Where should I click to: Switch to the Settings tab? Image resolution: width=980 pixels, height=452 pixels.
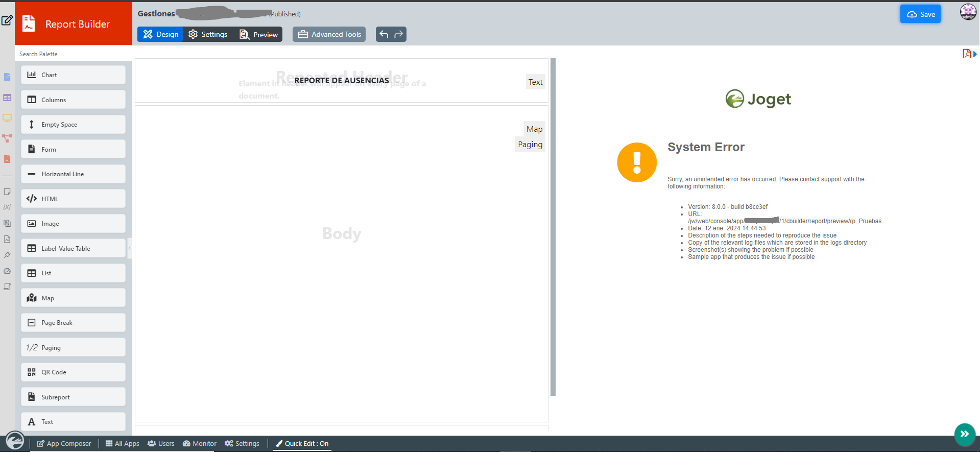208,34
